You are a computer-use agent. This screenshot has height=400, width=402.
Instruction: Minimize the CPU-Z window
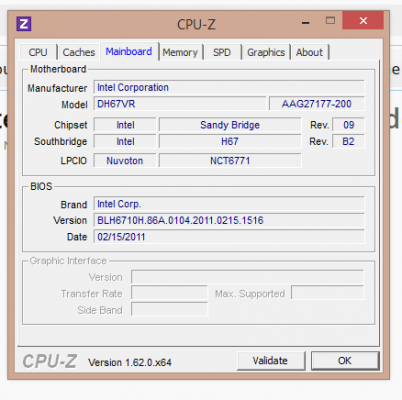point(306,22)
